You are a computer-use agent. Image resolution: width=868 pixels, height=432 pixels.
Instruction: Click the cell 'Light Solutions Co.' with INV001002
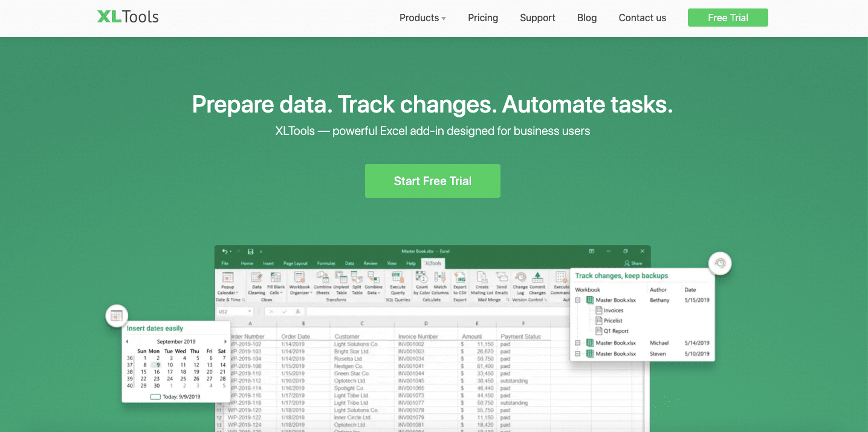coord(356,344)
